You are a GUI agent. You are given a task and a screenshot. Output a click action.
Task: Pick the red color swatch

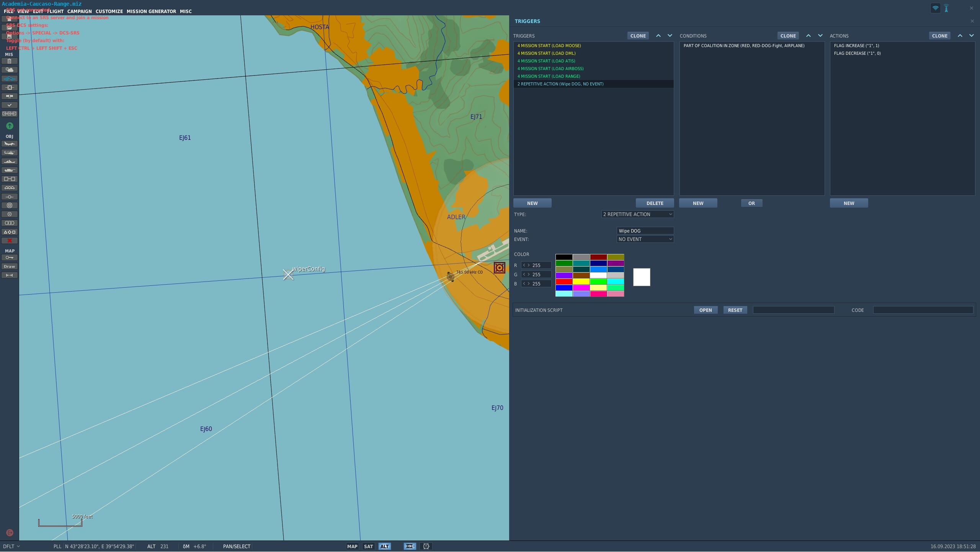coord(564,282)
